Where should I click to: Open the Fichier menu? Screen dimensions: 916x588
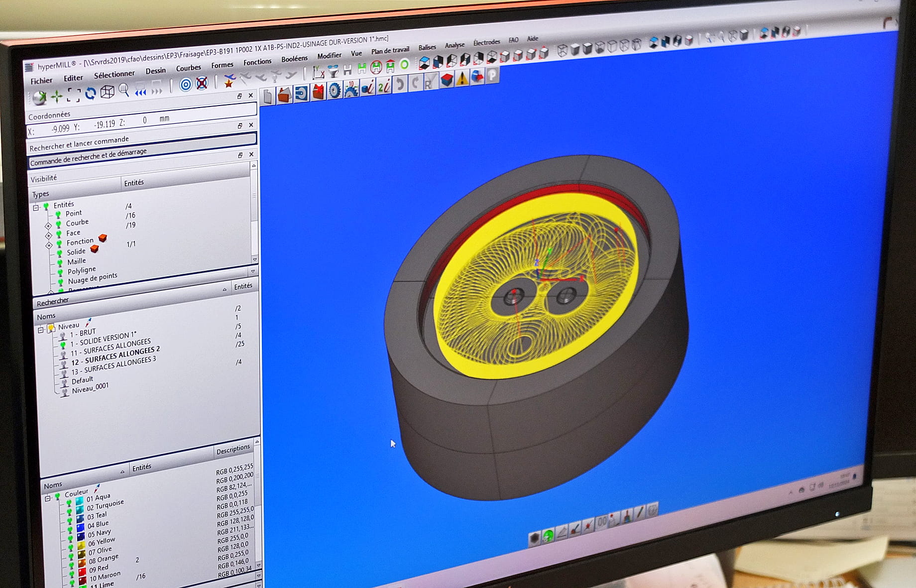click(41, 81)
